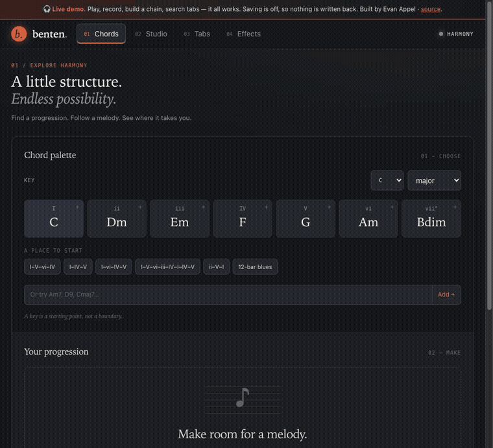Load the I–V–vi–iii–IV–I–IV–V preset
The height and width of the screenshot is (448, 493).
(167, 266)
